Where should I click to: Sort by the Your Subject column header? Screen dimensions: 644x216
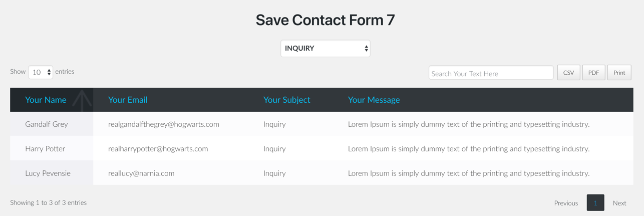tap(286, 100)
